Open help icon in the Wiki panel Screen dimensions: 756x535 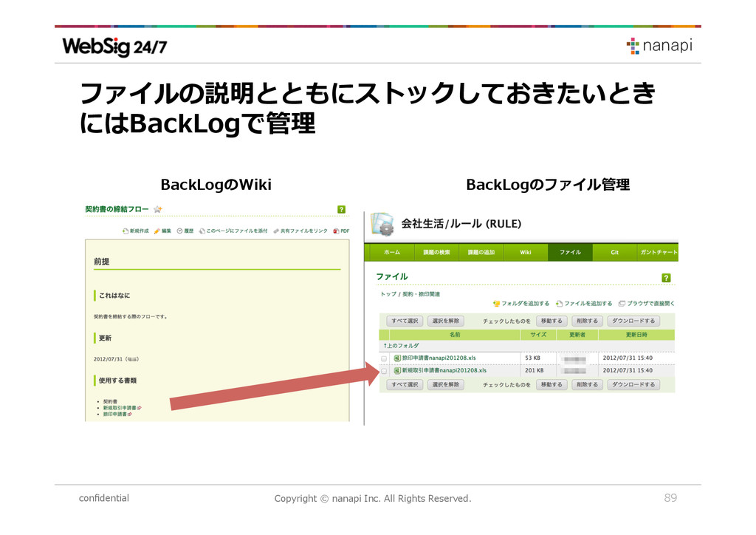tap(341, 209)
